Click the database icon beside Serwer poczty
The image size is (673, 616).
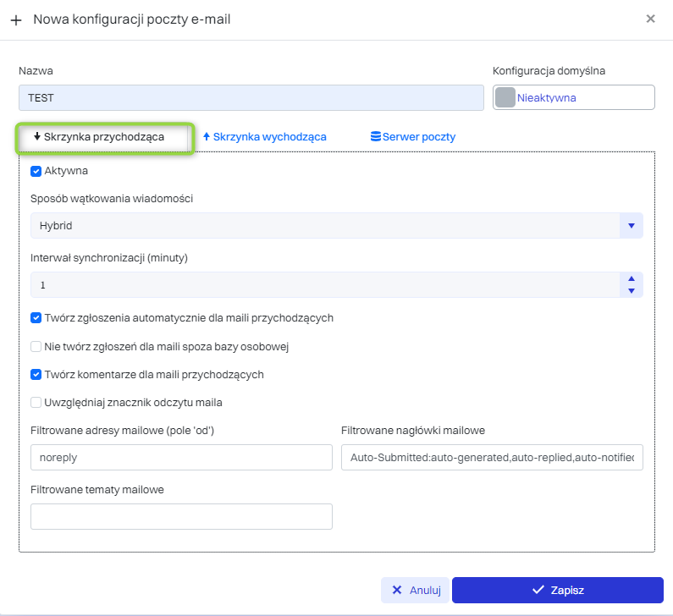coord(376,136)
